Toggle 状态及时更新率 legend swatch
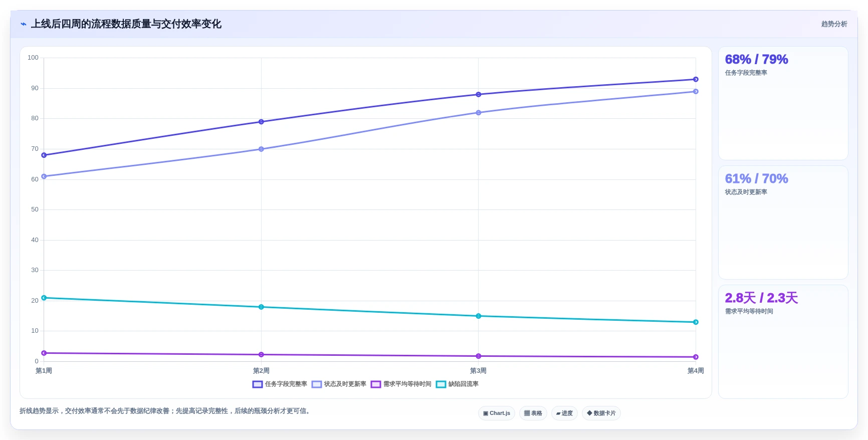Viewport: 868px width, 440px height. tap(317, 384)
